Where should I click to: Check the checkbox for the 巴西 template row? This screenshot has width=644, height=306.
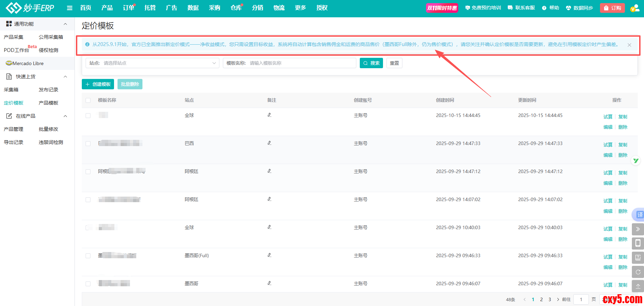click(x=88, y=144)
